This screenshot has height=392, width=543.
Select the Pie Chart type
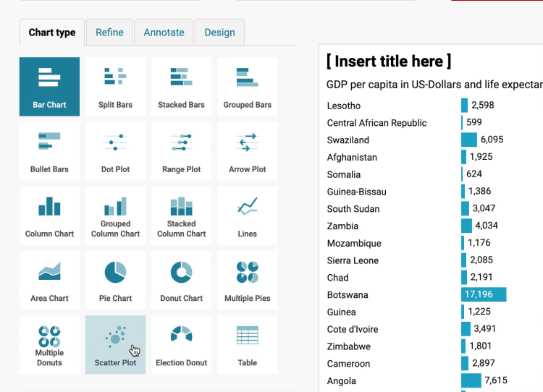(115, 280)
